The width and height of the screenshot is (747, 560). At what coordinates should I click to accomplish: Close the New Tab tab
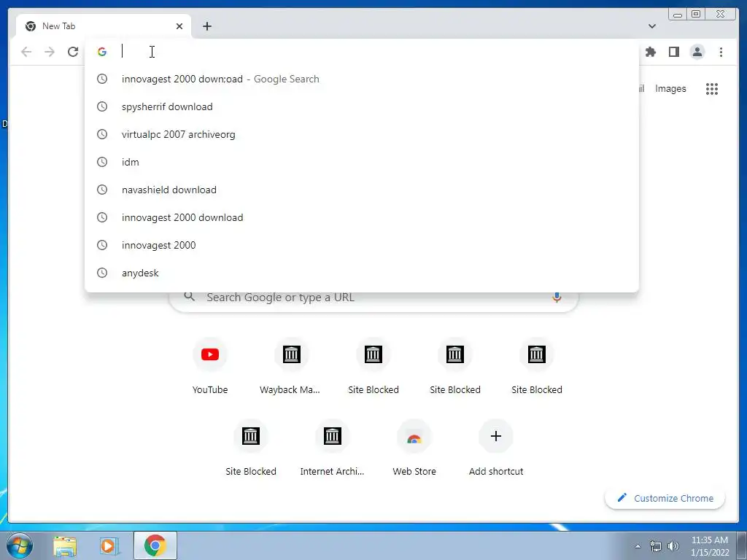click(179, 26)
